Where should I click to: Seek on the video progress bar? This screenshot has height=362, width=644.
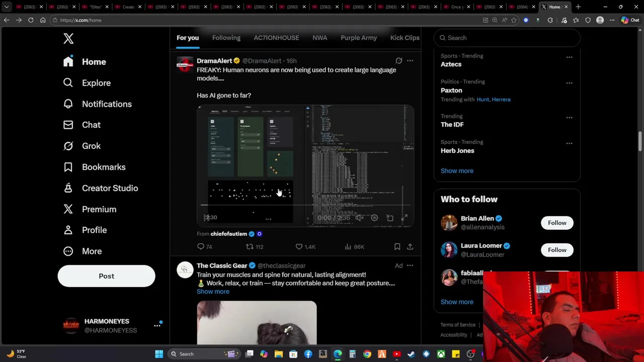[305, 205]
